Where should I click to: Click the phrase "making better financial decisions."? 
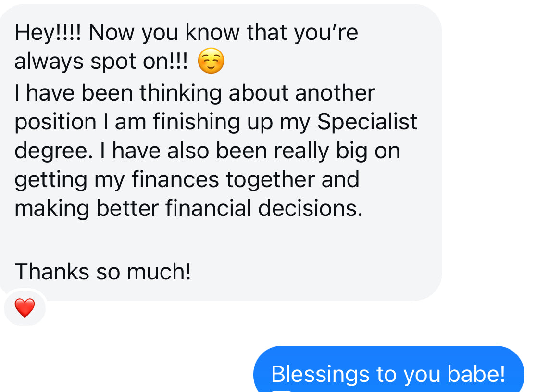[x=188, y=209]
